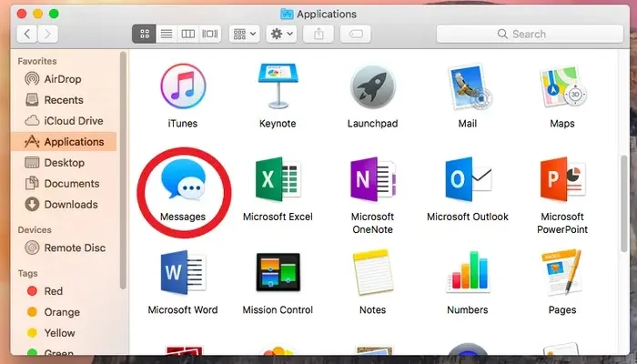Click the Share toolbar button
The height and width of the screenshot is (364, 637).
coord(318,34)
